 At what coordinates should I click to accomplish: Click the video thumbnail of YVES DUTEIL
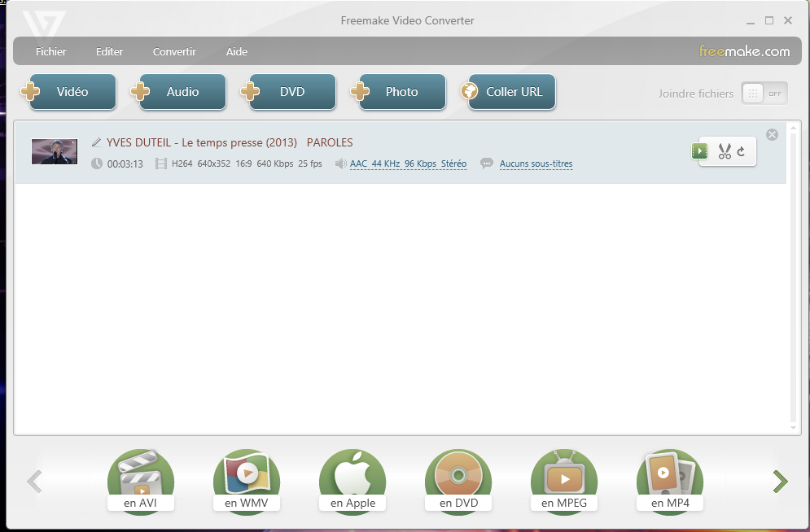(55, 151)
